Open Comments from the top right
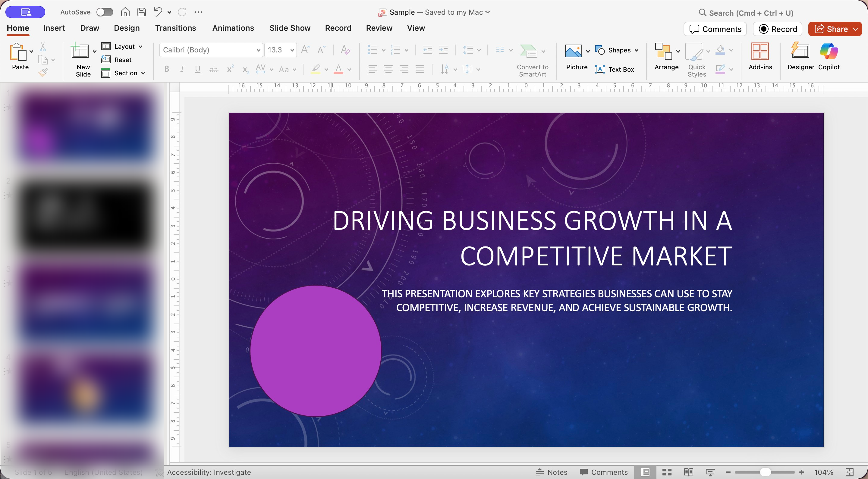The height and width of the screenshot is (479, 868). (x=715, y=29)
